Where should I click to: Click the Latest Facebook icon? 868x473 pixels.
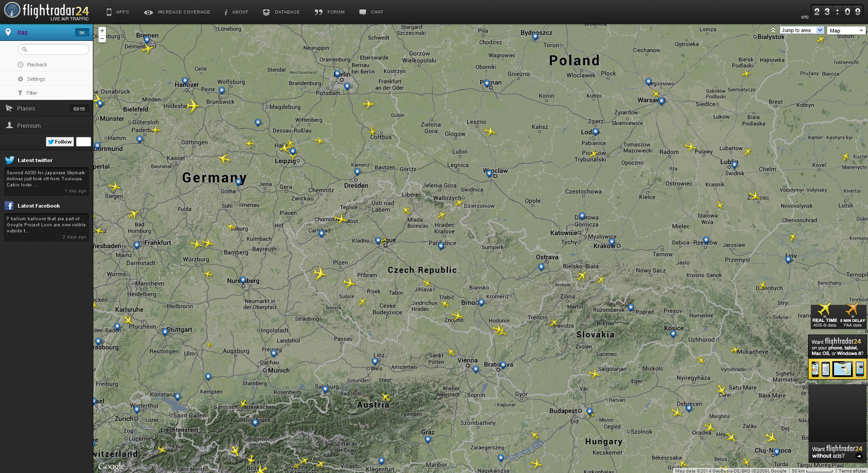point(9,205)
